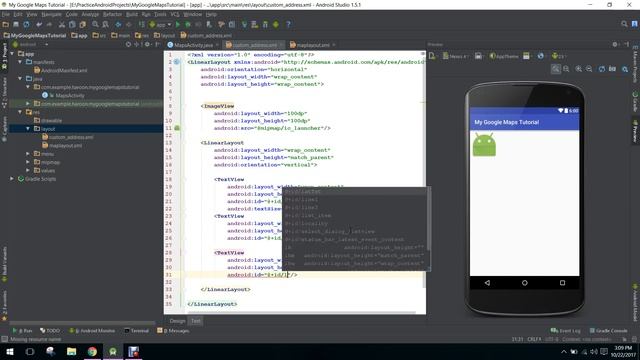Screen dimensions: 640x360
Task: Switch to MapsActivity.java tab
Action: (193, 45)
